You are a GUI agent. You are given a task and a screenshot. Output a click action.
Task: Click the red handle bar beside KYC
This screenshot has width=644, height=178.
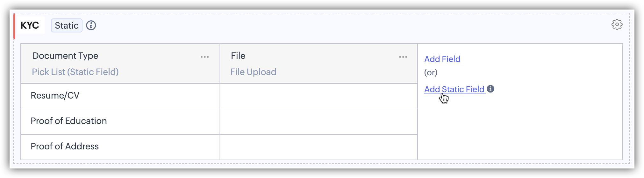pyautogui.click(x=14, y=26)
